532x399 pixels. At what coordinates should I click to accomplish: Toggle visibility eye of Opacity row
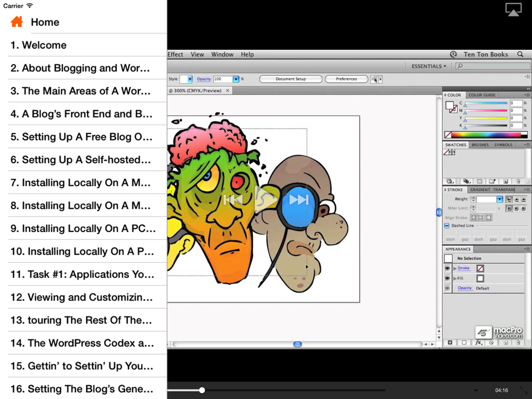pyautogui.click(x=447, y=288)
